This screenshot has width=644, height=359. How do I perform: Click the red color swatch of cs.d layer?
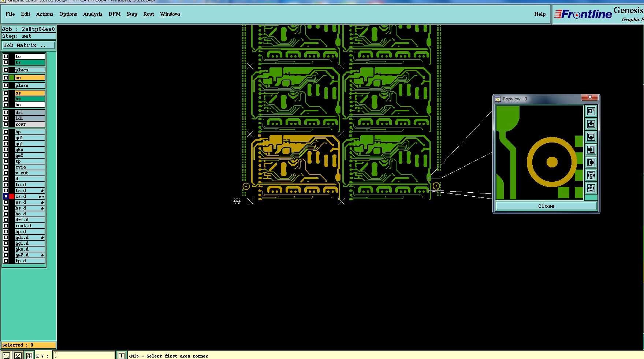point(12,196)
